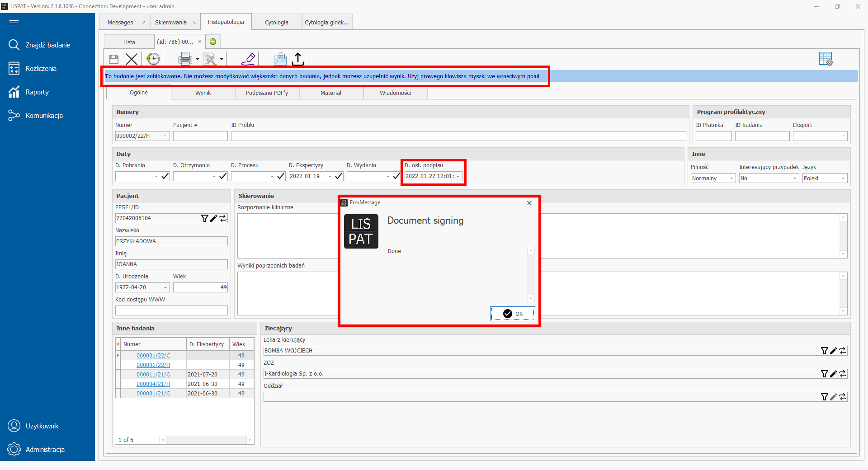Click the envelope message icon in toolbar
868x470 pixels.
[x=280, y=59]
